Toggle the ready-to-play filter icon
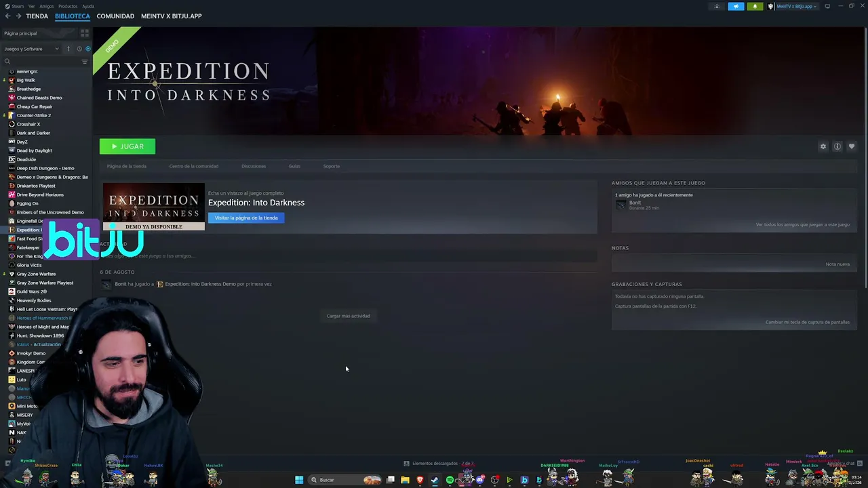 tap(87, 49)
